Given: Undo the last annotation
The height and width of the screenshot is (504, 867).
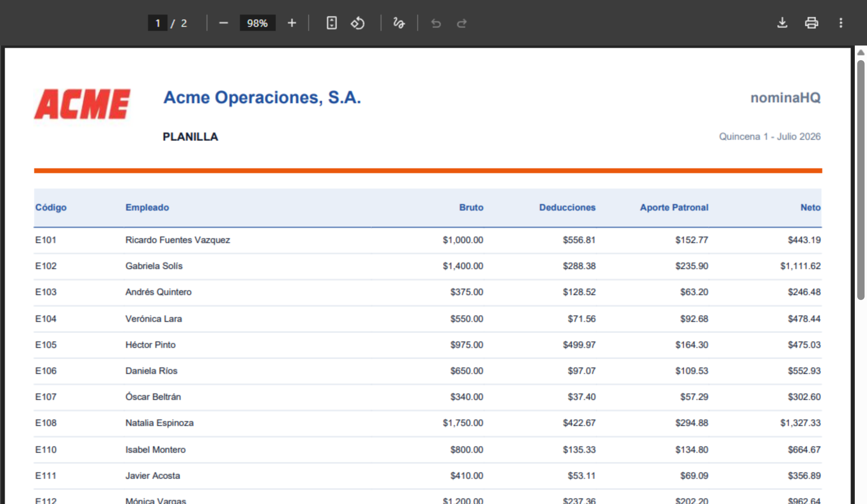Looking at the screenshot, I should coord(436,23).
